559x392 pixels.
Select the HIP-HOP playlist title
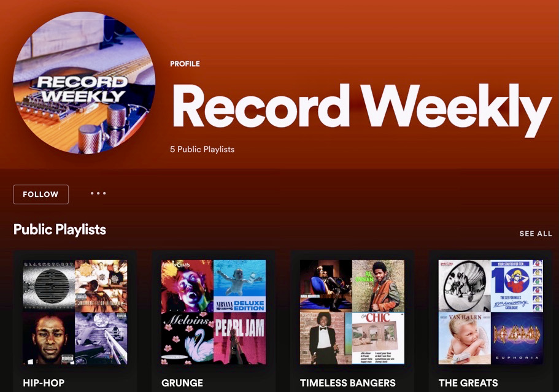[44, 383]
